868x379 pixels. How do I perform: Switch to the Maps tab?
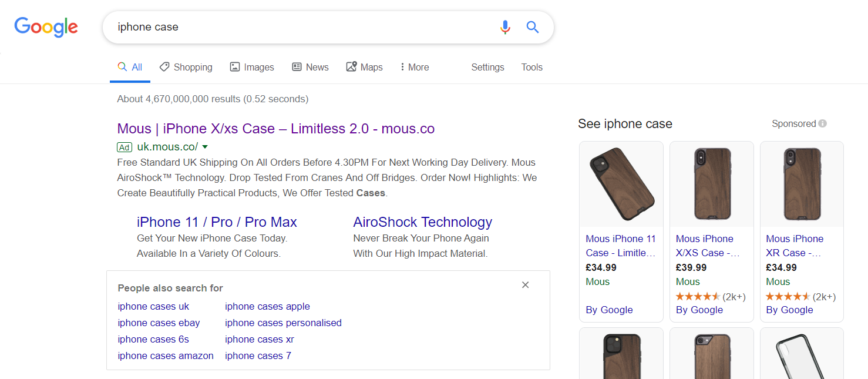(365, 67)
